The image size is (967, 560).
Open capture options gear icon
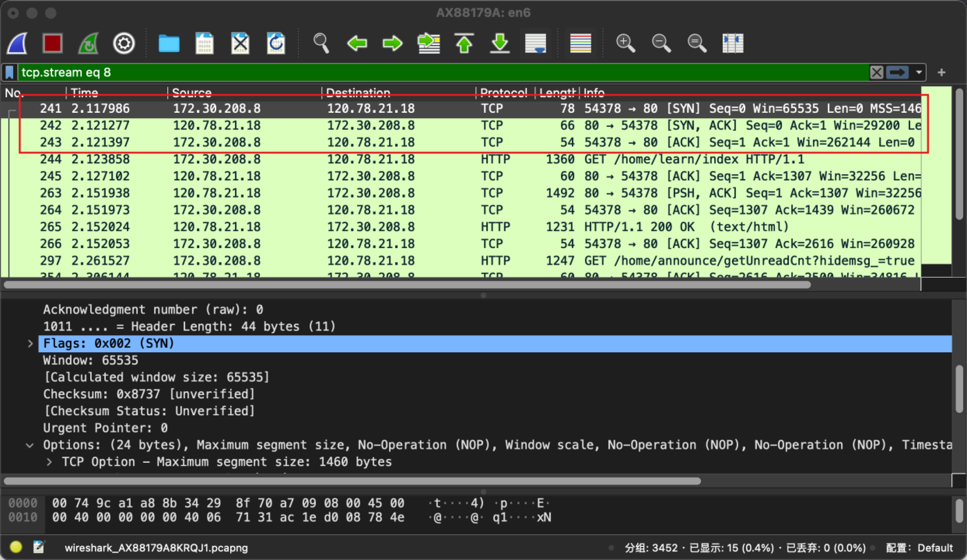pyautogui.click(x=124, y=43)
